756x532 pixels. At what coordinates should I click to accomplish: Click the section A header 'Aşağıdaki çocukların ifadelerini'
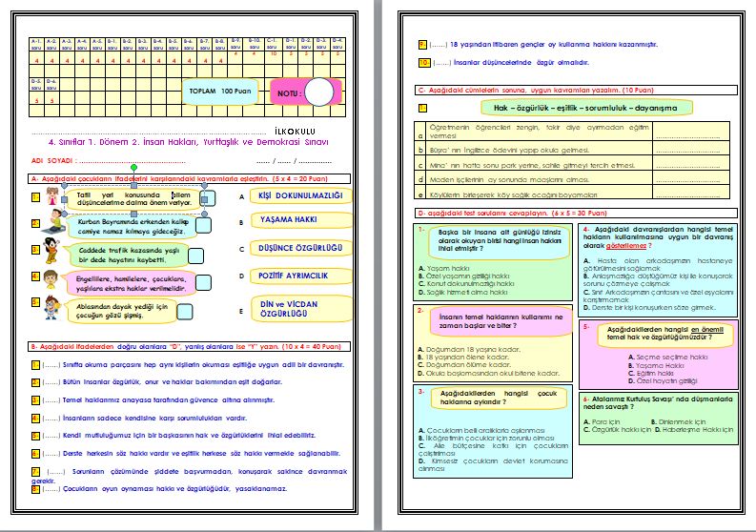pos(190,179)
